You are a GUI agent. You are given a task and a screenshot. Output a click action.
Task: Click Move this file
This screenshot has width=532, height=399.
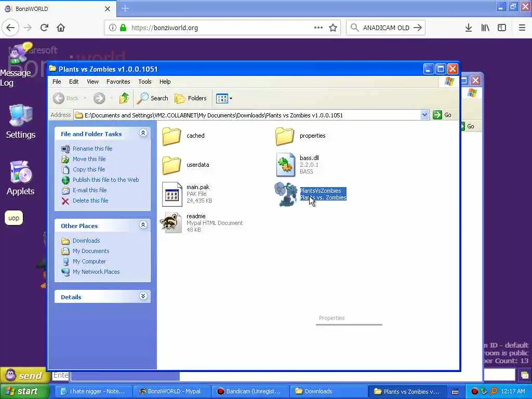tap(89, 159)
